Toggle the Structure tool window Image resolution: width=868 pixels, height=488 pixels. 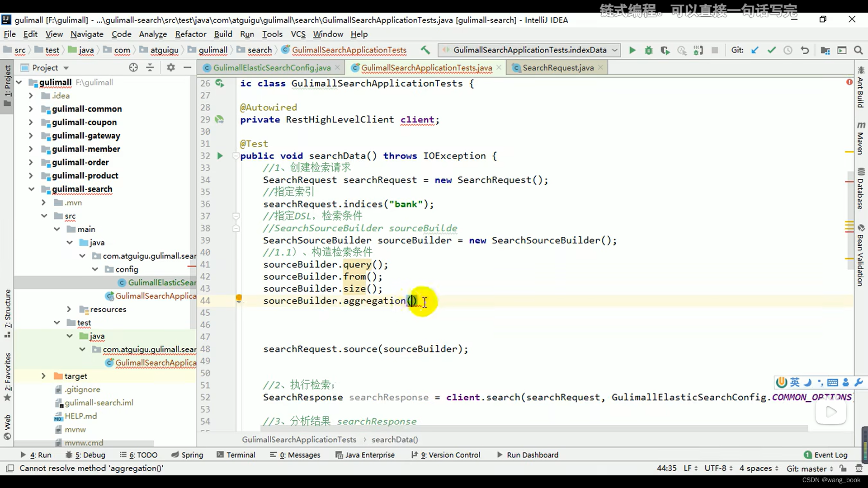tap(7, 313)
